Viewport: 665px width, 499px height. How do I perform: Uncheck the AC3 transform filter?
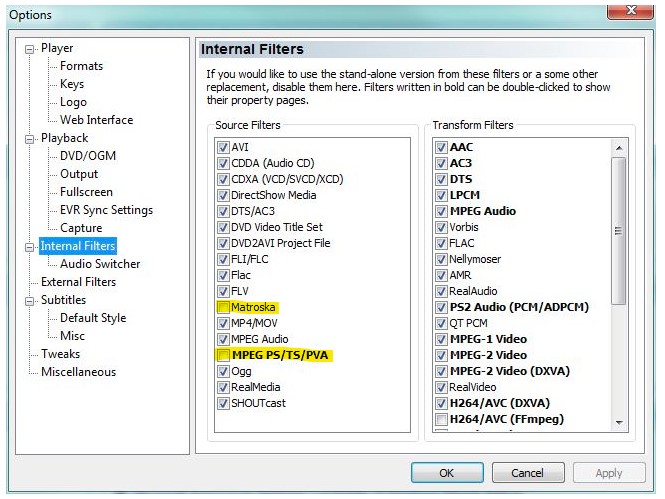[x=441, y=163]
